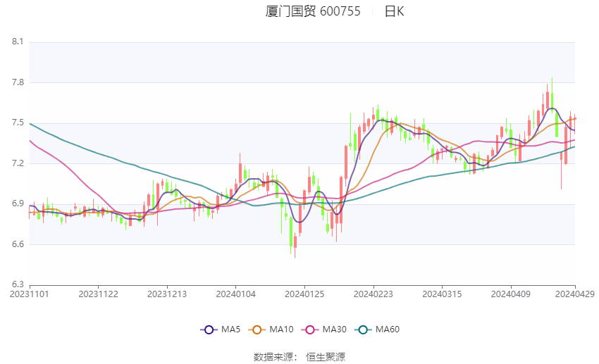Click the 20240409 x-axis date label

[x=511, y=294]
